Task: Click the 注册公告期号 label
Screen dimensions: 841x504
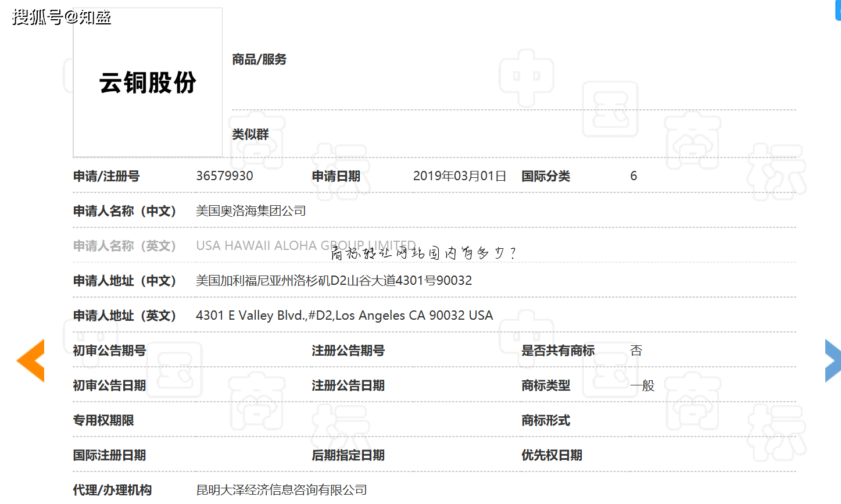Action: [348, 351]
